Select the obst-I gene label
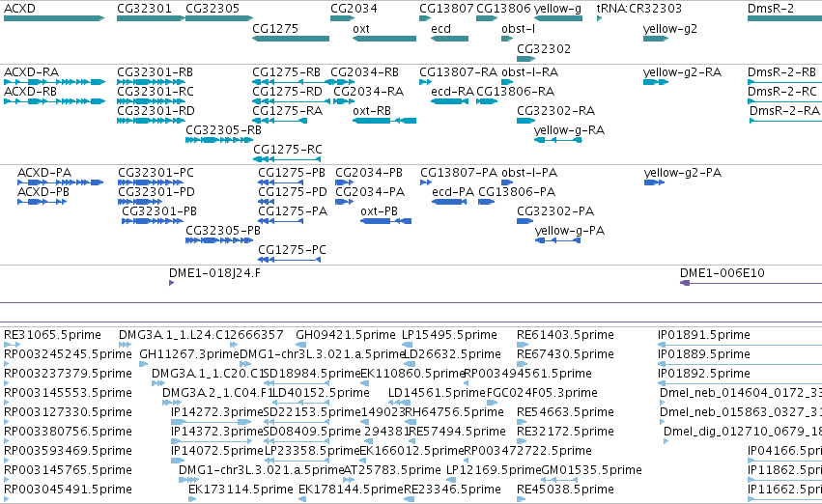 pyautogui.click(x=518, y=29)
